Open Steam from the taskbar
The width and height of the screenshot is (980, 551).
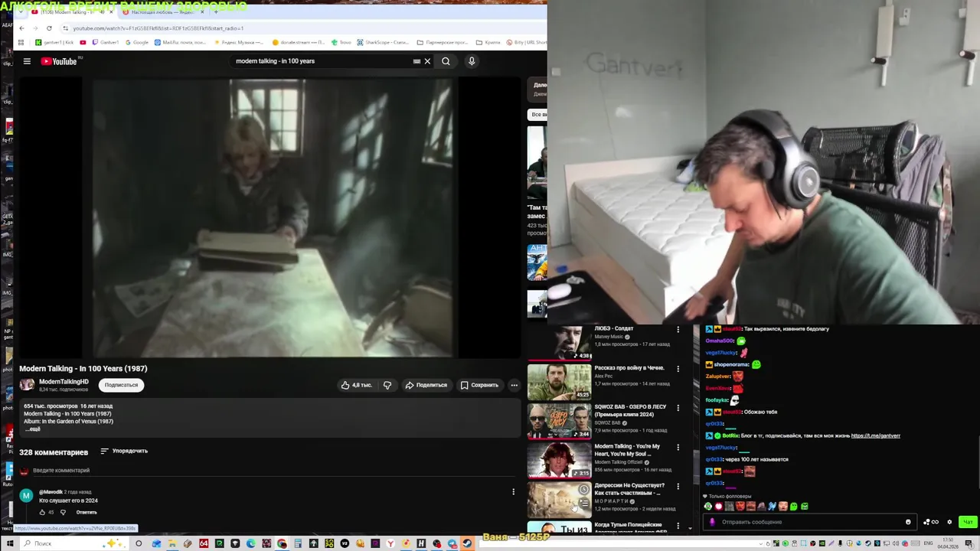click(467, 543)
